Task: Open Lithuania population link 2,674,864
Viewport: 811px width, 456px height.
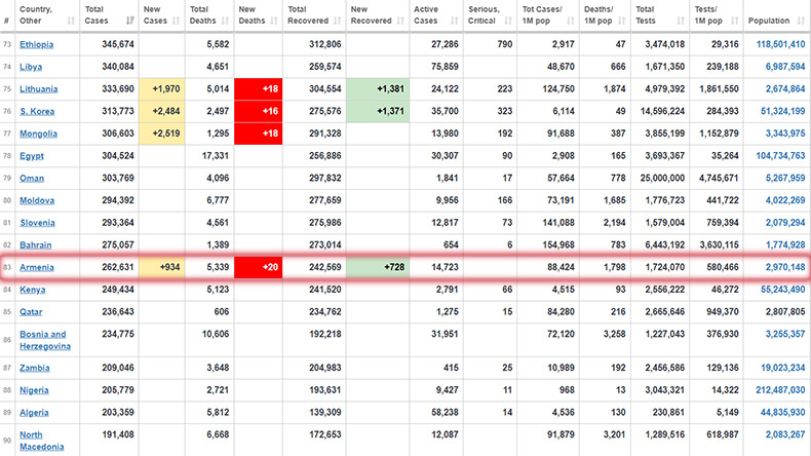Action: [785, 89]
